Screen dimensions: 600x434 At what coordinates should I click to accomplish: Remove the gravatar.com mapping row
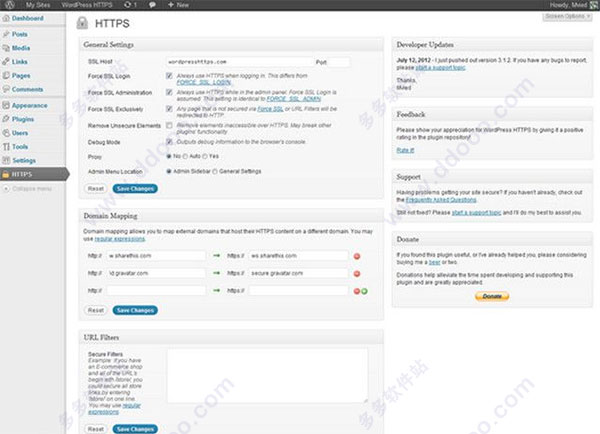point(357,274)
